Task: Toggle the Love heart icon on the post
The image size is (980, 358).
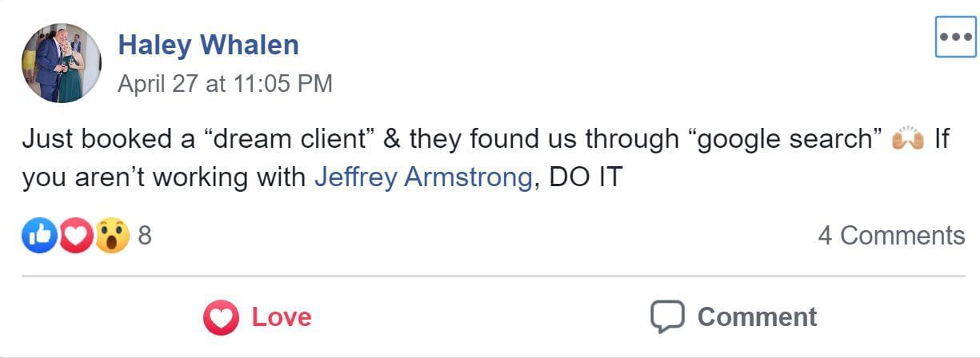Action: (x=222, y=317)
